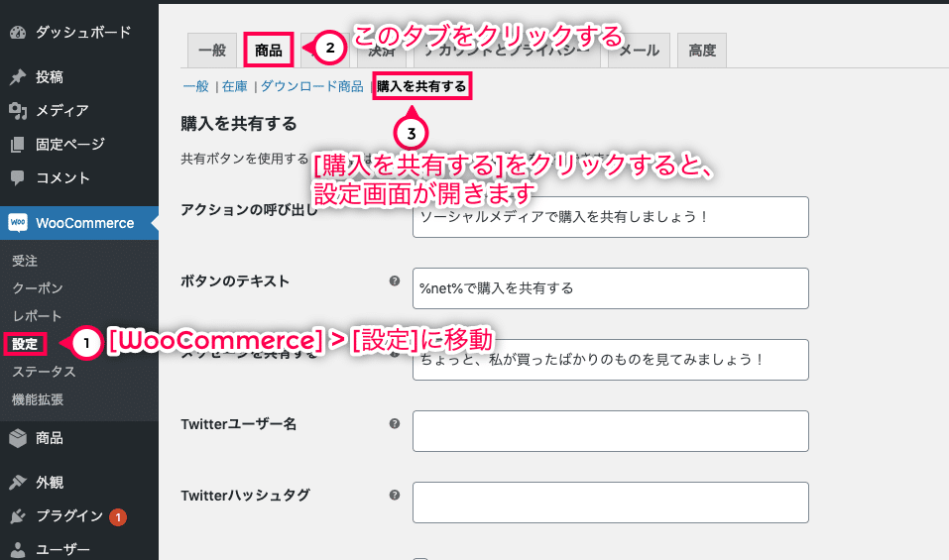This screenshot has width=949, height=560.
Task: Go to 設定 in WooCommerce submenu
Action: click(x=25, y=344)
